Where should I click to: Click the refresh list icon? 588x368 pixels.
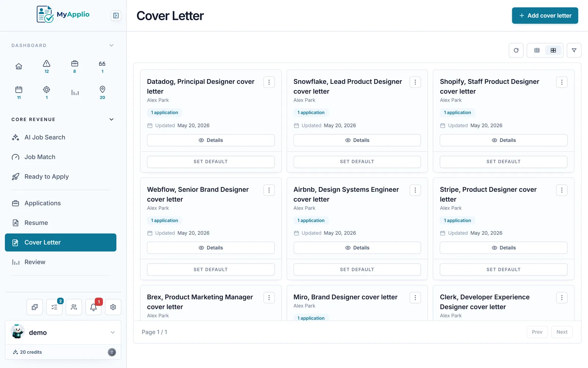[x=516, y=50]
